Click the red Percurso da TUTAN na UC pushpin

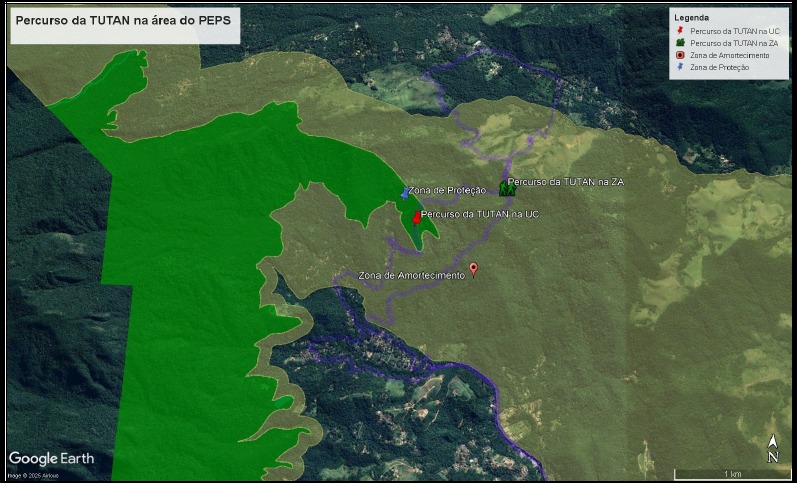416,217
